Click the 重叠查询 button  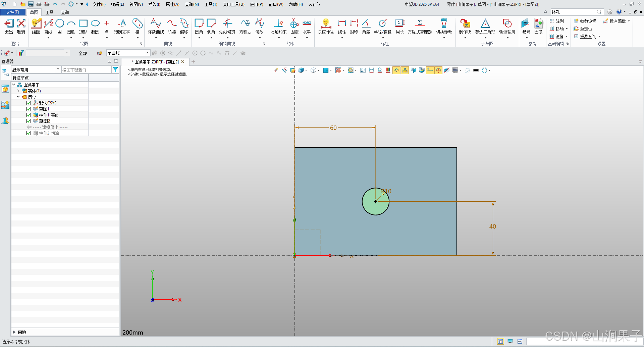pos(585,37)
